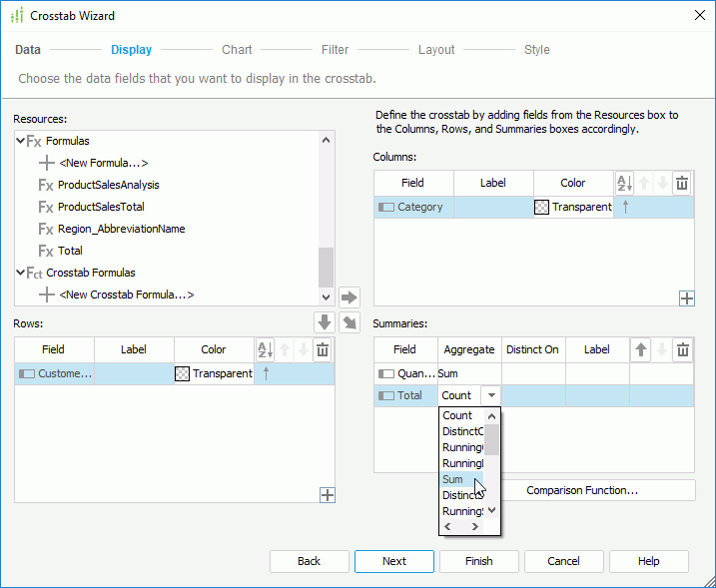716x588 pixels.
Task: Click the aggregate list scroll up arrow
Action: tap(491, 416)
